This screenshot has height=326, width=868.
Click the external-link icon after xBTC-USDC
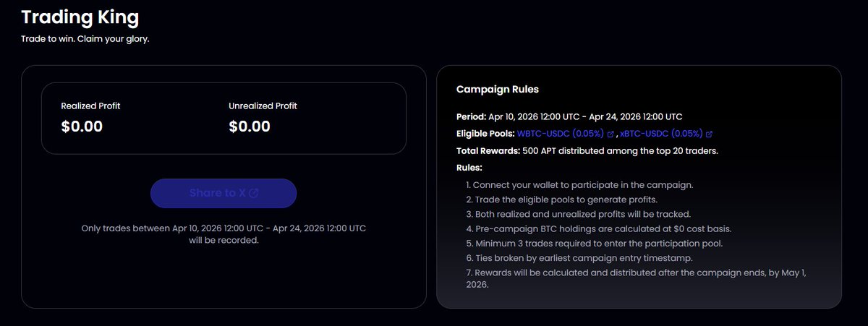[710, 134]
